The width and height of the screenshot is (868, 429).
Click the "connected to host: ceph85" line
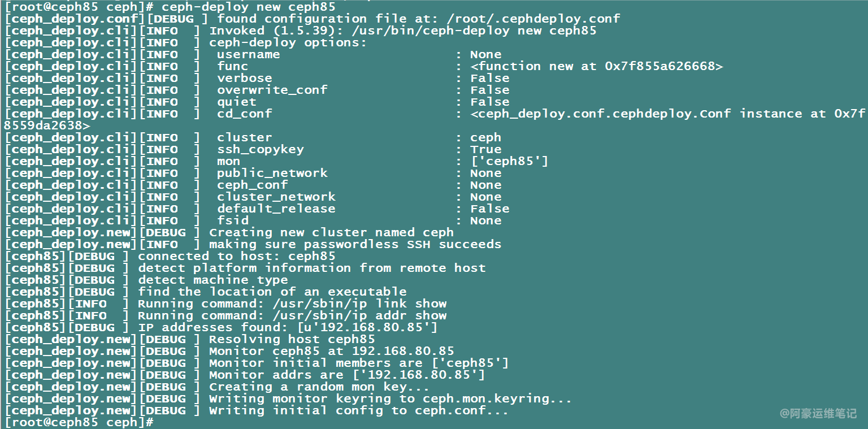236,256
